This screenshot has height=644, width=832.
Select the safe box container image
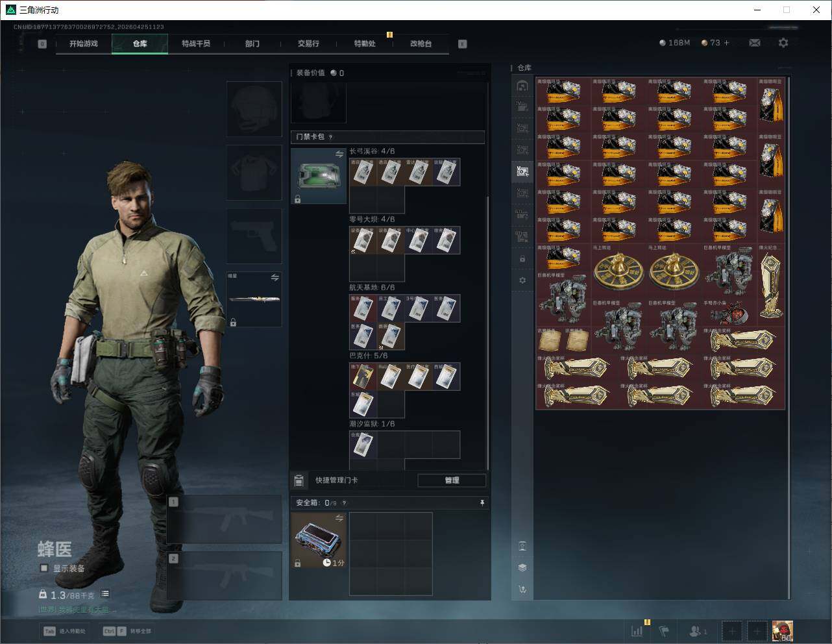coord(319,540)
